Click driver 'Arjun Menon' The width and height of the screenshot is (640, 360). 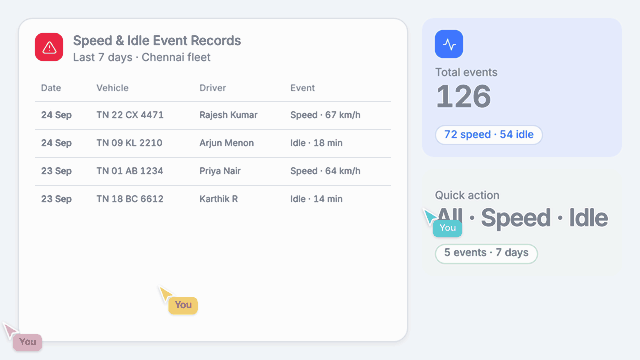pyautogui.click(x=227, y=143)
